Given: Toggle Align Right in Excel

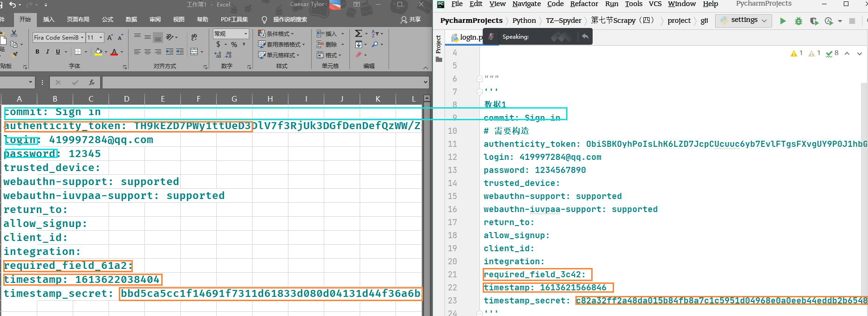Looking at the screenshot, I should (158, 52).
